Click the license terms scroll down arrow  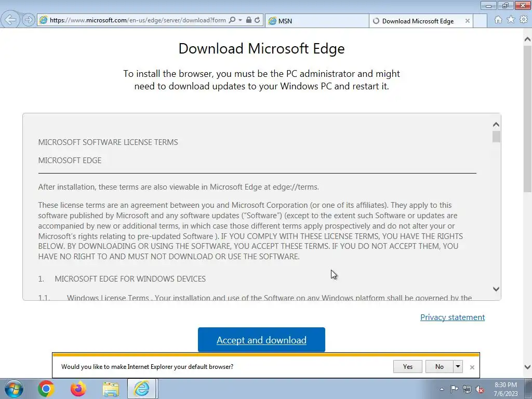496,289
